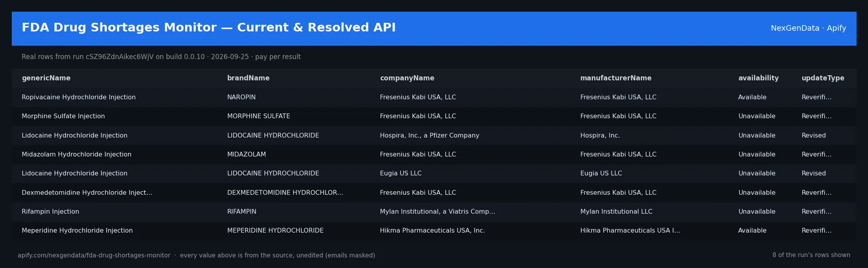The height and width of the screenshot is (268, 868).
Task: Click the 'Real rows from run' subtitle line
Action: (161, 57)
